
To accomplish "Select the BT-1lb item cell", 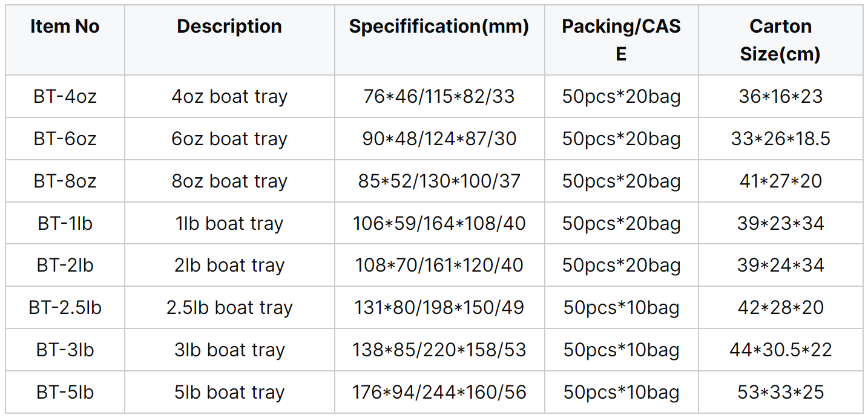I will [65, 224].
